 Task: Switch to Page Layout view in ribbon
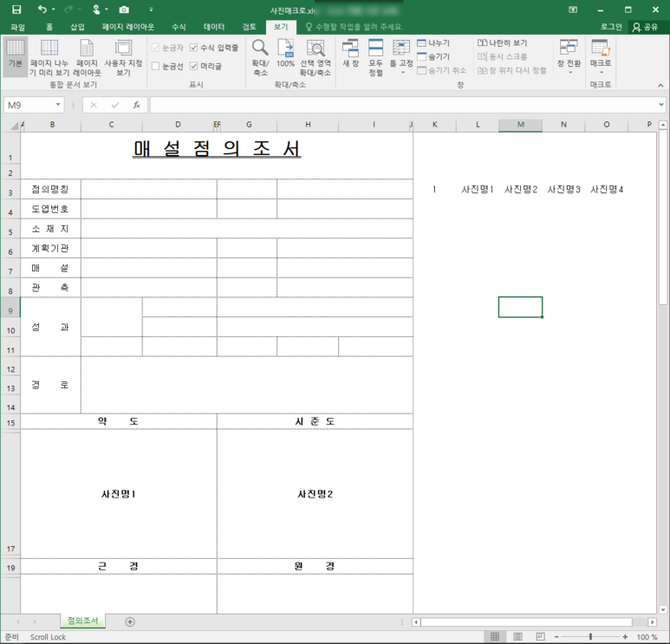point(87,57)
